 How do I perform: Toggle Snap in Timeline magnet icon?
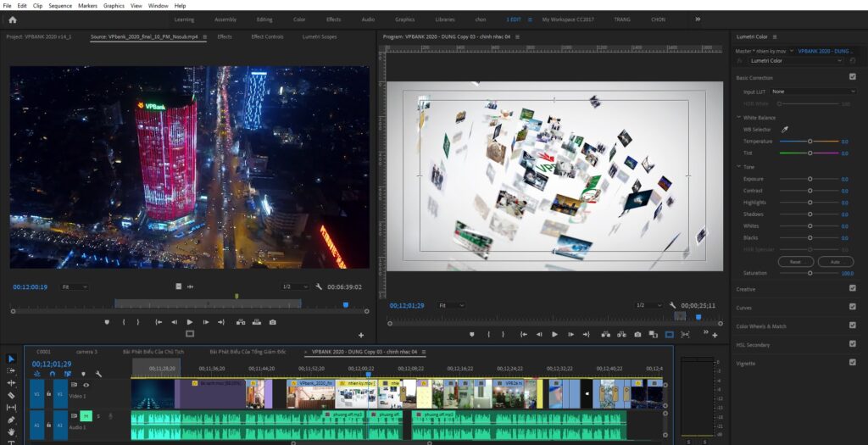pos(52,374)
